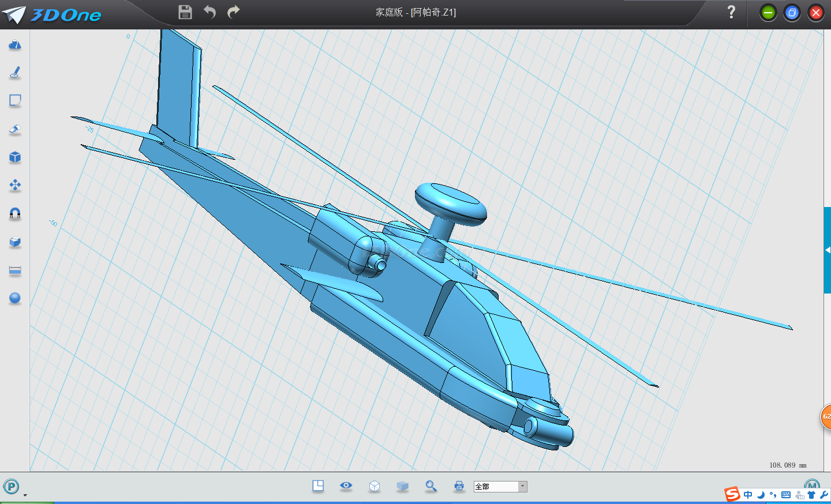Viewport: 831px width, 504px height.
Task: Open the basic primitives tool in sidebar
Action: tap(15, 45)
